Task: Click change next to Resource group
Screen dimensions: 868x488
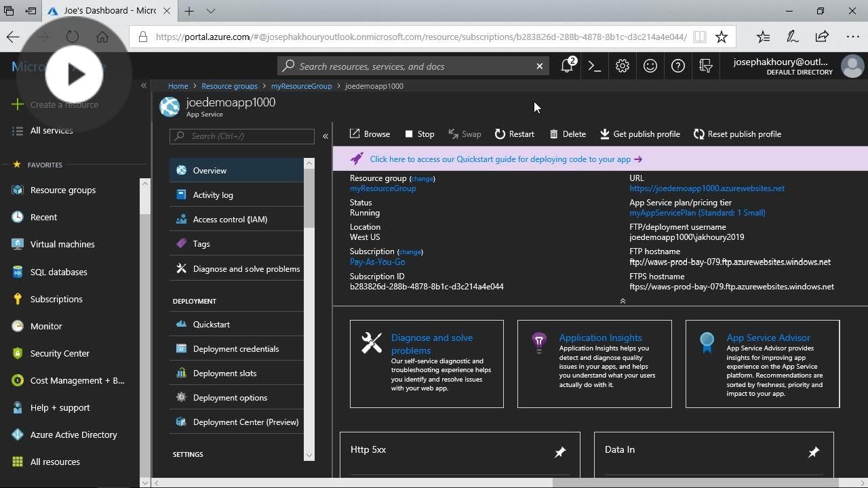Action: [422, 179]
